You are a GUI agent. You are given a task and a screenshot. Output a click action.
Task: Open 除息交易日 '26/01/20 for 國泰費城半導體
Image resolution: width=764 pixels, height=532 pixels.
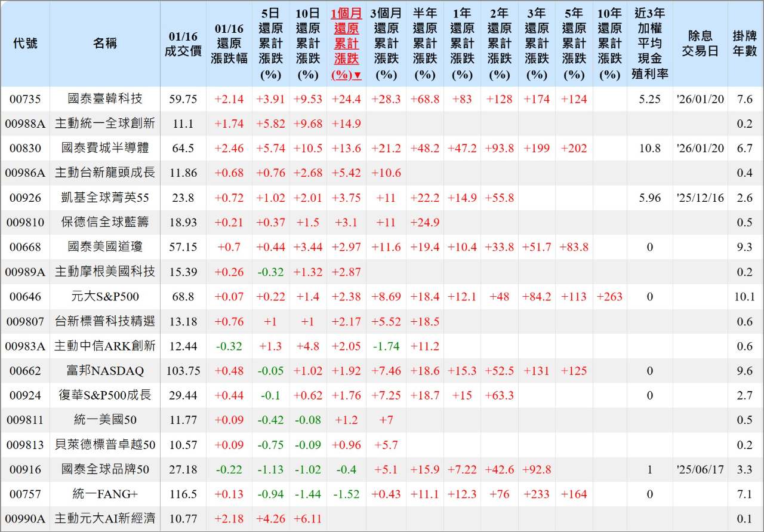700,148
